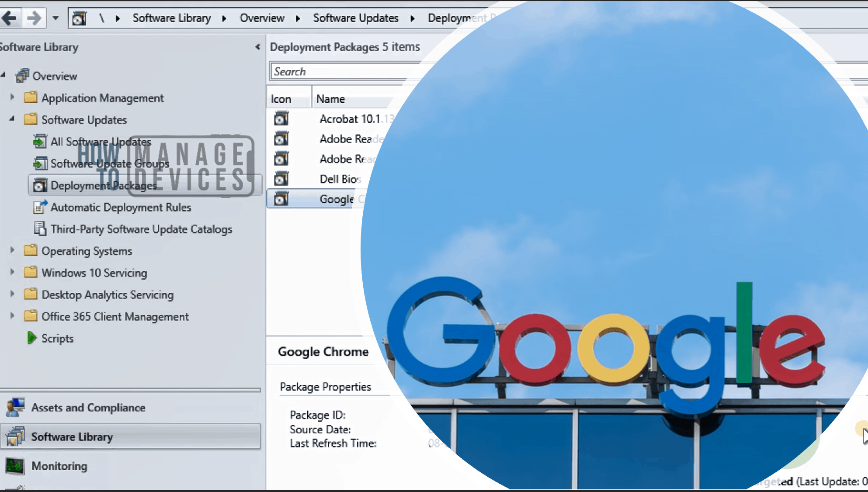Collapse the Software Updates tree node
Viewport: 868px width, 492px height.
coord(12,119)
